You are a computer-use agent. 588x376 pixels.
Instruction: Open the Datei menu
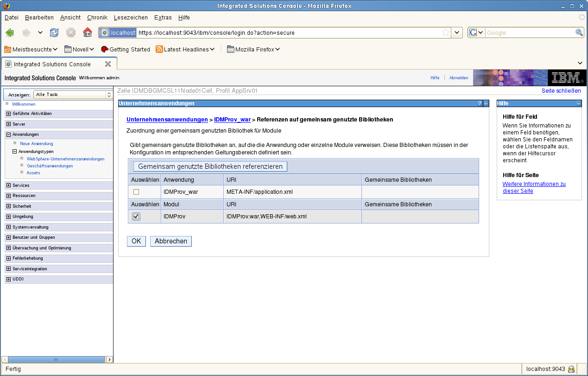pos(12,18)
